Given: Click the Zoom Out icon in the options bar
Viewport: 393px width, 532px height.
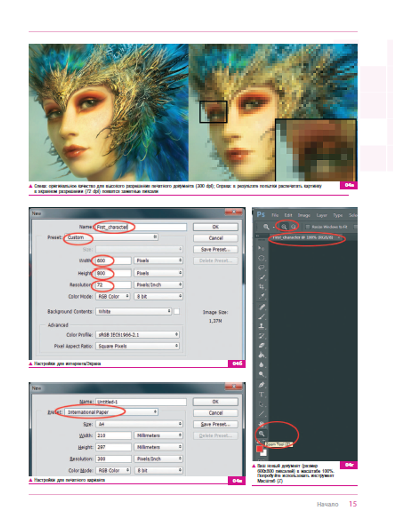Looking at the screenshot, I should [294, 226].
